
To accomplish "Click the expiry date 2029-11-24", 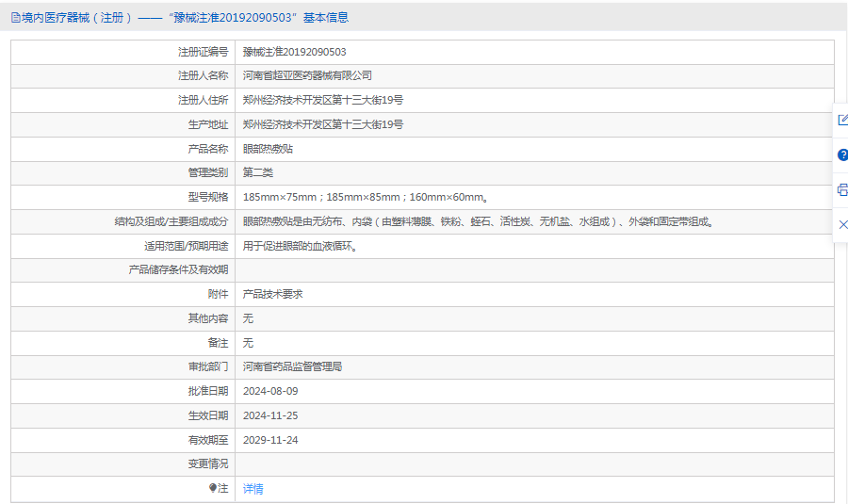I will pos(270,440).
